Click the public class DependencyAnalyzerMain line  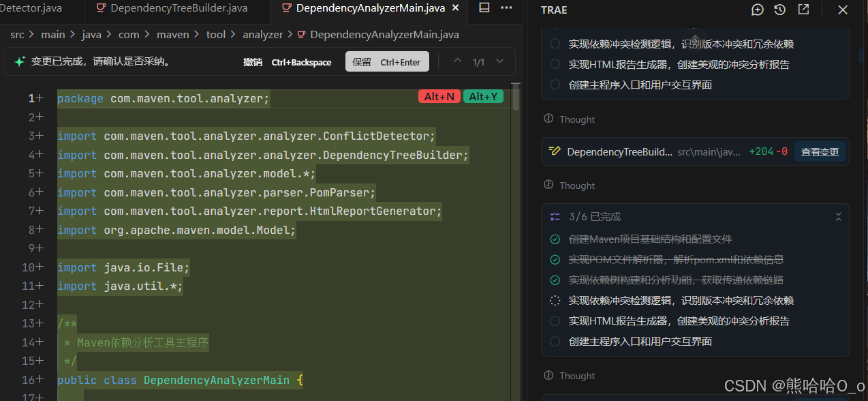point(180,380)
